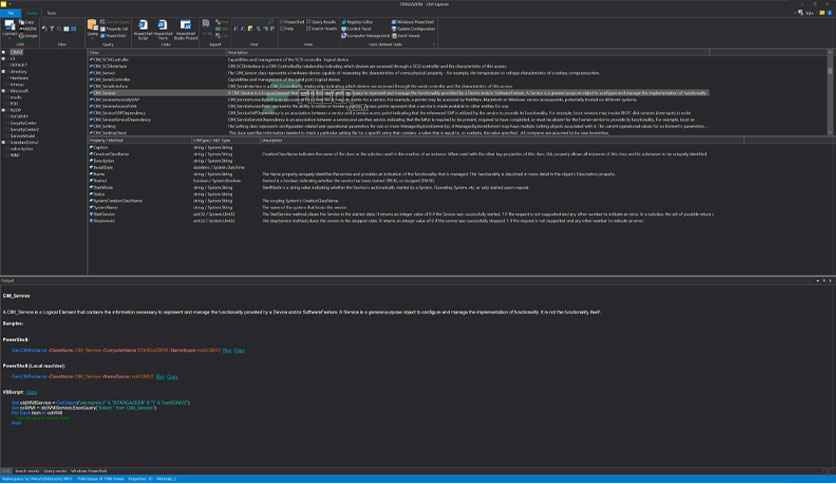
Task: Expand the CIMV2 namespace node
Action: (x=4, y=52)
